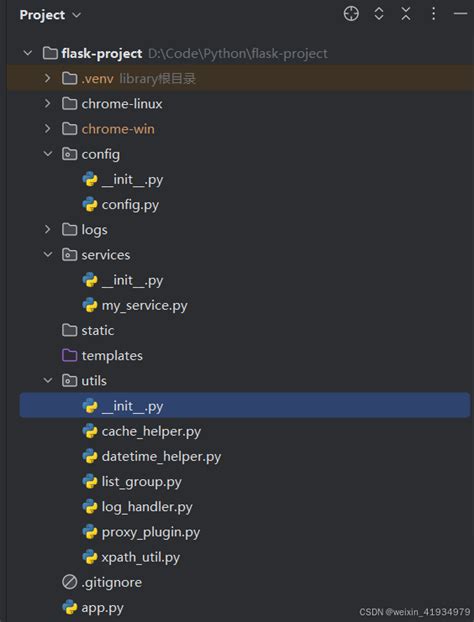Click the Select Opened File crosshair icon
This screenshot has height=622, width=474.
click(x=351, y=14)
